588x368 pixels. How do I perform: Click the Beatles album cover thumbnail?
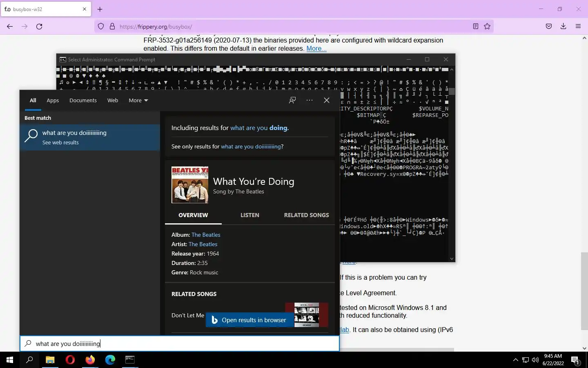click(x=190, y=185)
